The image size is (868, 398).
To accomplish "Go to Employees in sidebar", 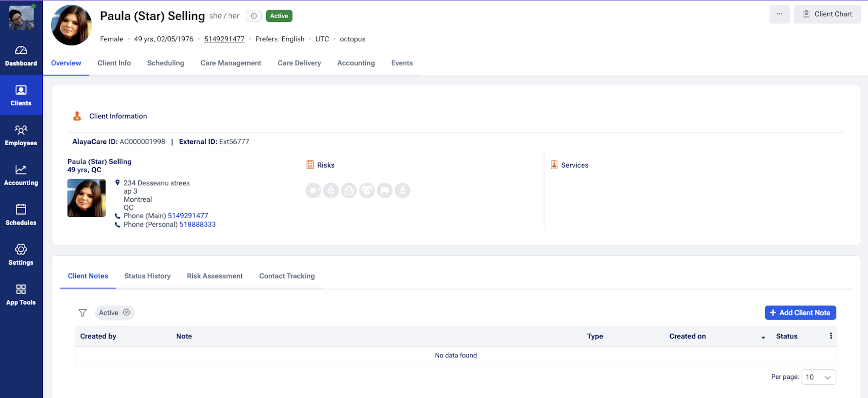I will click(21, 135).
